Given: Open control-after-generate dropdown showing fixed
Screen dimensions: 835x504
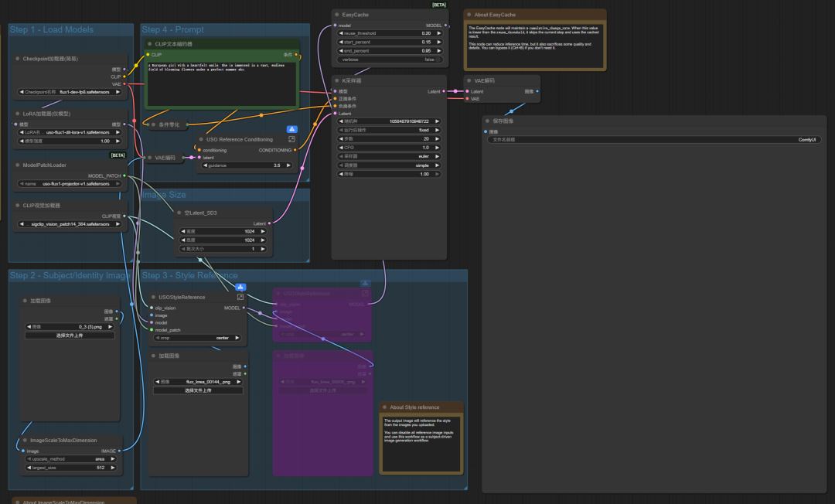Looking at the screenshot, I should 390,130.
